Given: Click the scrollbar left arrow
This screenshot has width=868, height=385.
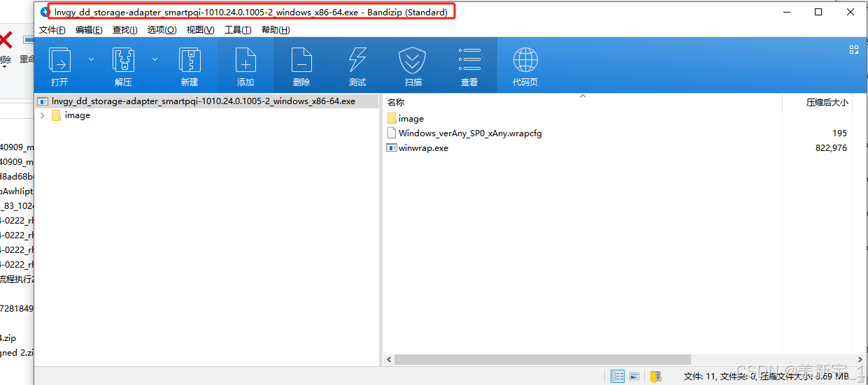Looking at the screenshot, I should (x=388, y=359).
